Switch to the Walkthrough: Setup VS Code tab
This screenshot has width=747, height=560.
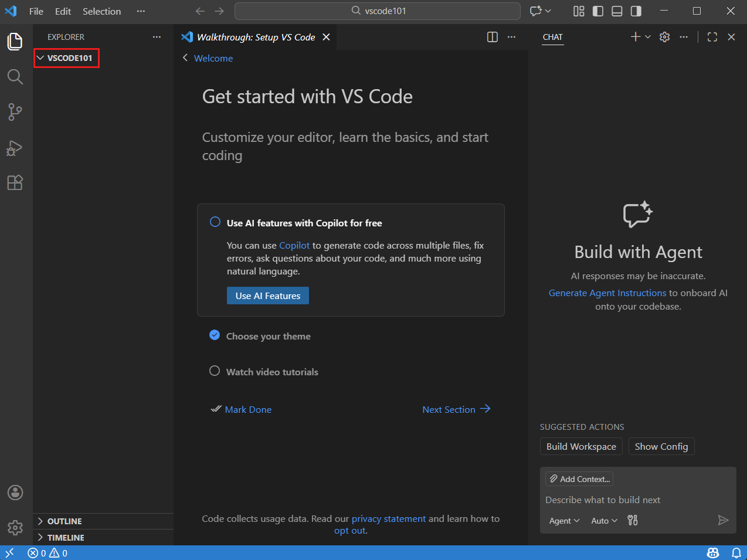256,36
